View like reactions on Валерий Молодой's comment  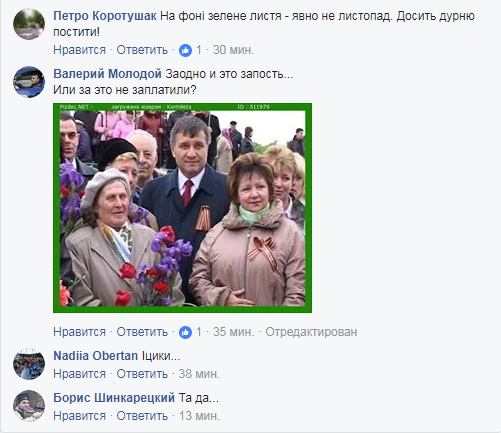click(190, 332)
